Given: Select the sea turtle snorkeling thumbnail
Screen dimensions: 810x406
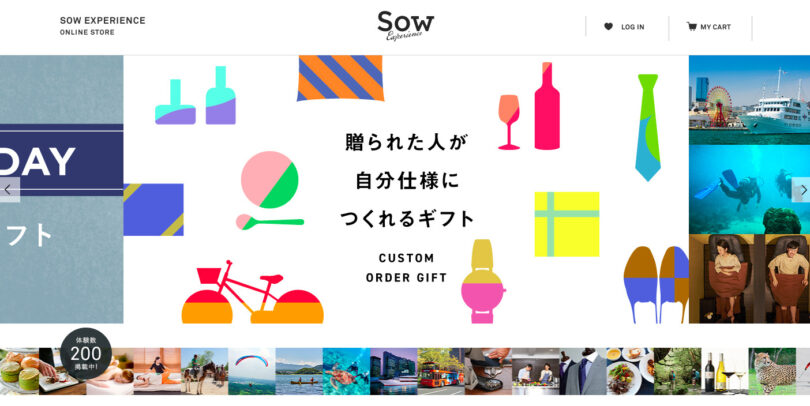Looking at the screenshot, I should point(346,371).
